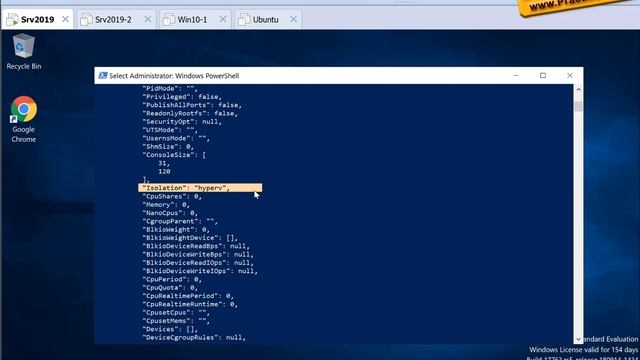Click the "PublishAllPorts": false line

click(x=192, y=105)
